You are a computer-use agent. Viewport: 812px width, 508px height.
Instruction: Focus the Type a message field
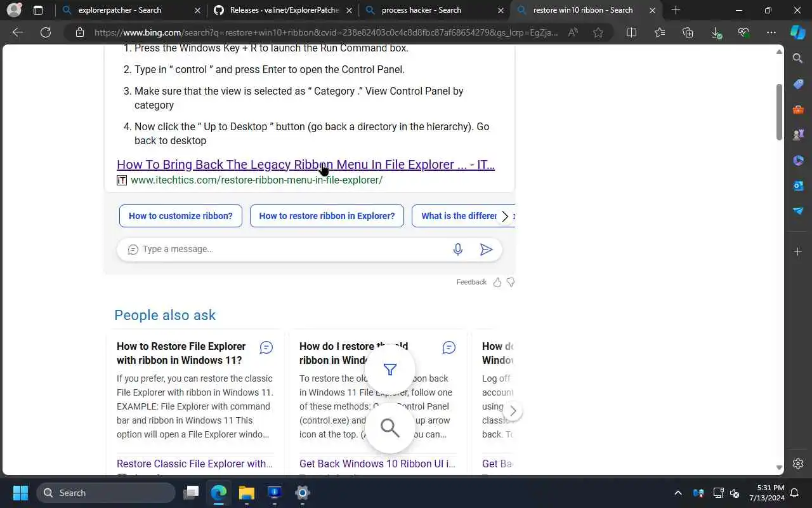pyautogui.click(x=292, y=250)
